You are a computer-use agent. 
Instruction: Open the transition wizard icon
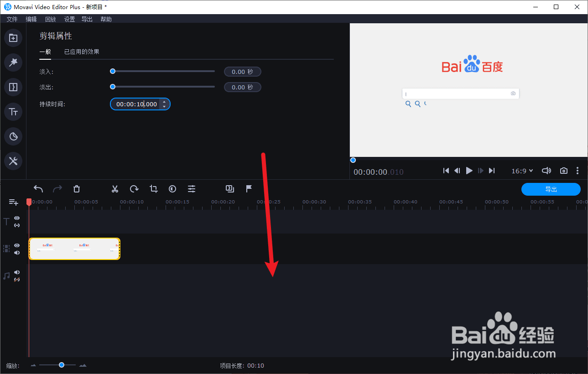pyautogui.click(x=230, y=188)
